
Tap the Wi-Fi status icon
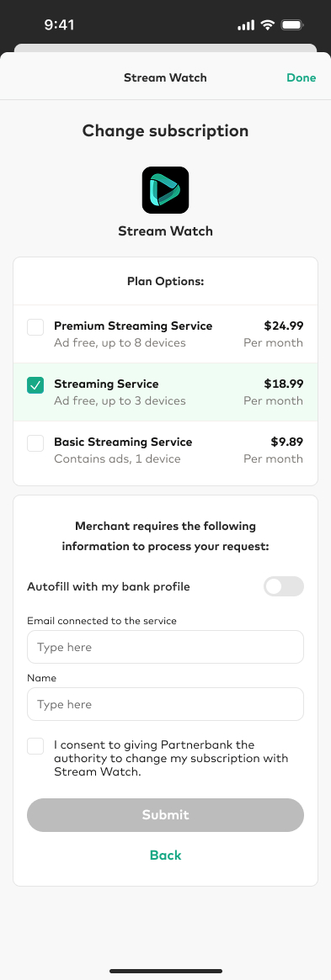pos(268,25)
